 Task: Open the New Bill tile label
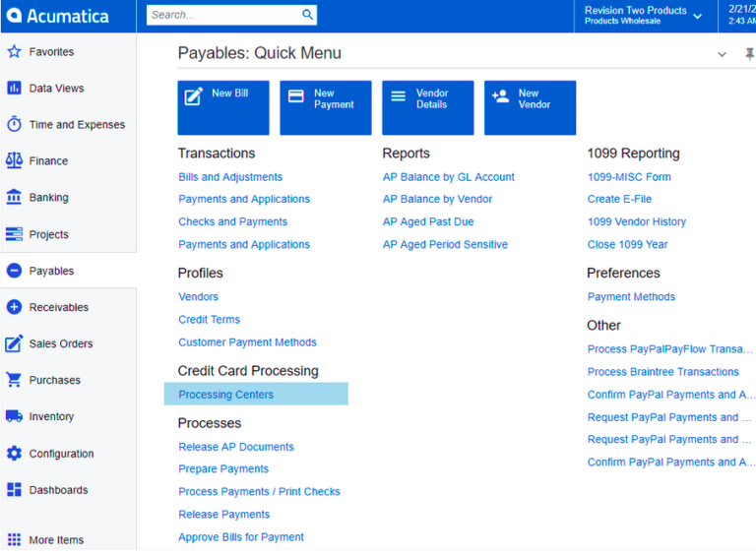230,93
